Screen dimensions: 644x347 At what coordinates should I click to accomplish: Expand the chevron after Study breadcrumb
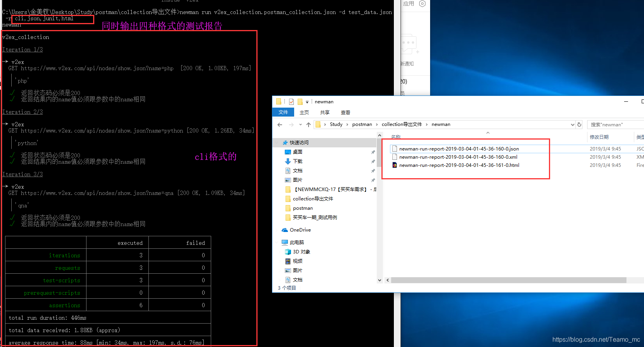click(x=347, y=125)
